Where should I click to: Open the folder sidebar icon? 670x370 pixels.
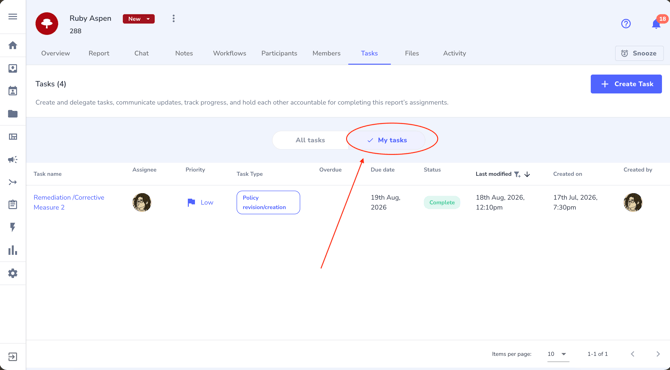coord(13,114)
